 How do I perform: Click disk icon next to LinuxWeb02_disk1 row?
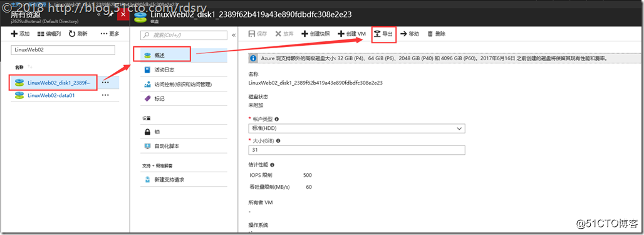coord(19,82)
